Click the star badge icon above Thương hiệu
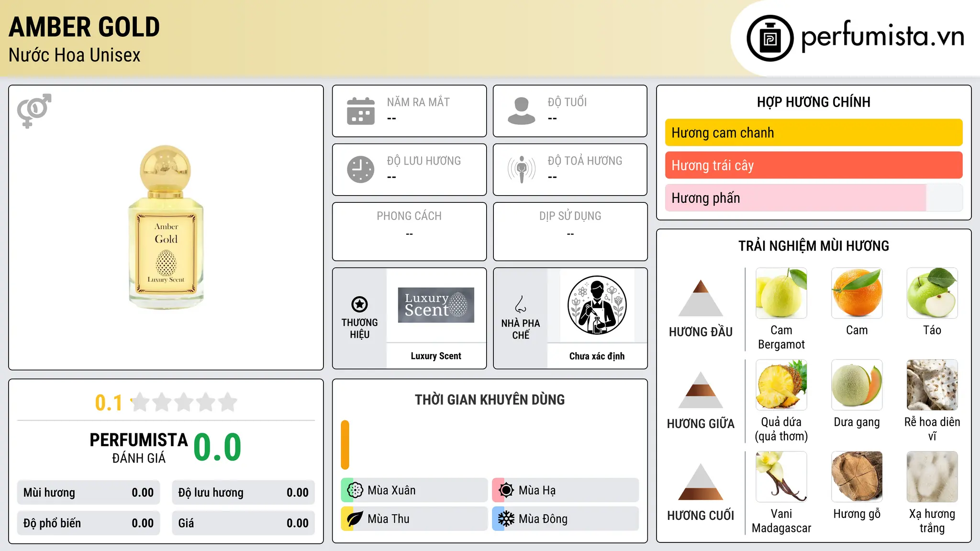Image resolution: width=980 pixels, height=551 pixels. [x=359, y=304]
